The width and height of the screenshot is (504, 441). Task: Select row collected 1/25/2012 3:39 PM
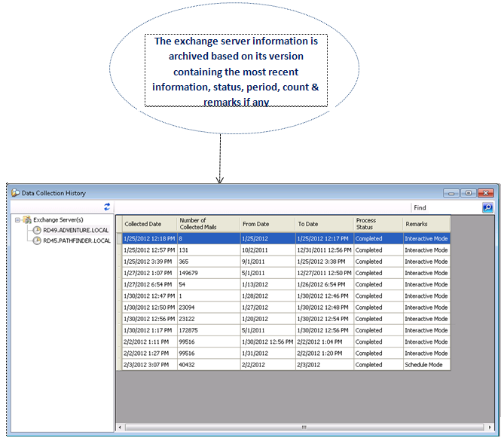click(286, 262)
